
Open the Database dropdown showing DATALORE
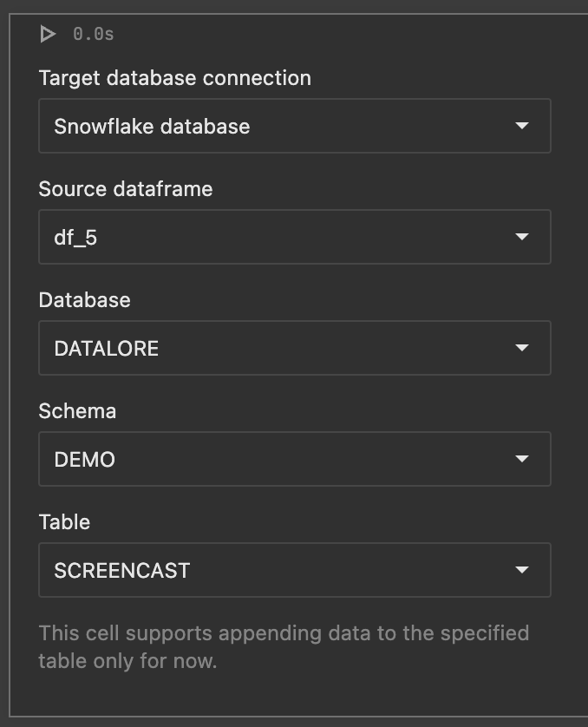point(295,348)
